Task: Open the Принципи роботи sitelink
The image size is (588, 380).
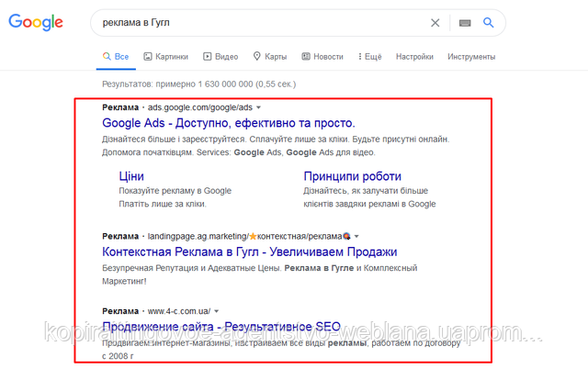Action: [353, 176]
